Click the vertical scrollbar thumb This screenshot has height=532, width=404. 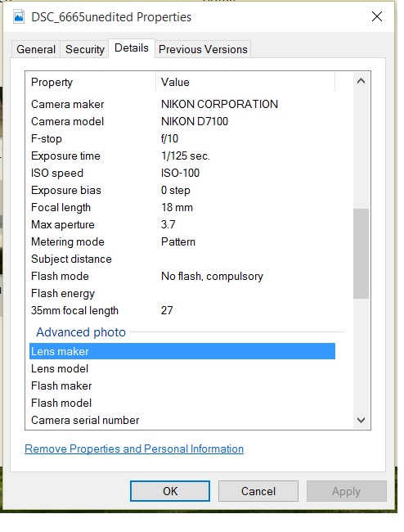click(x=361, y=254)
